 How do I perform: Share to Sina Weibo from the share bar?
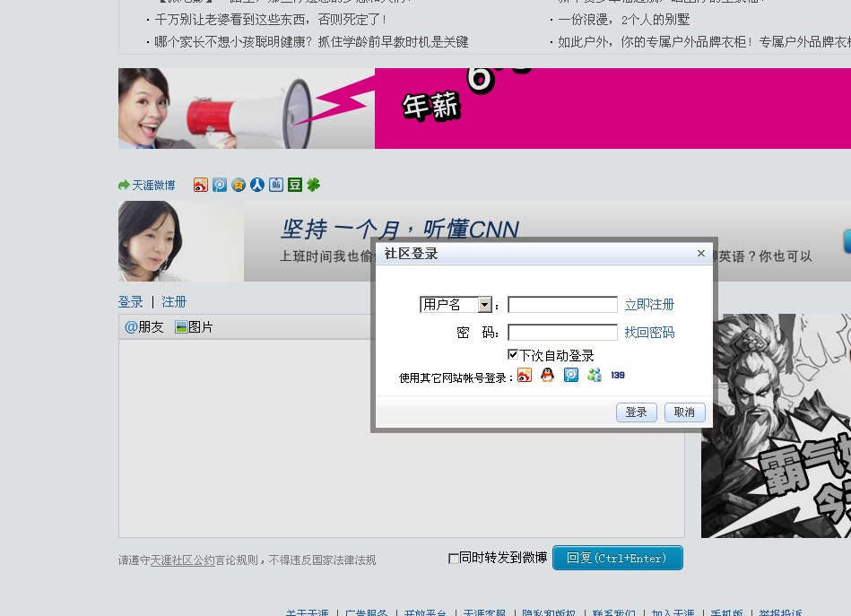[x=201, y=185]
